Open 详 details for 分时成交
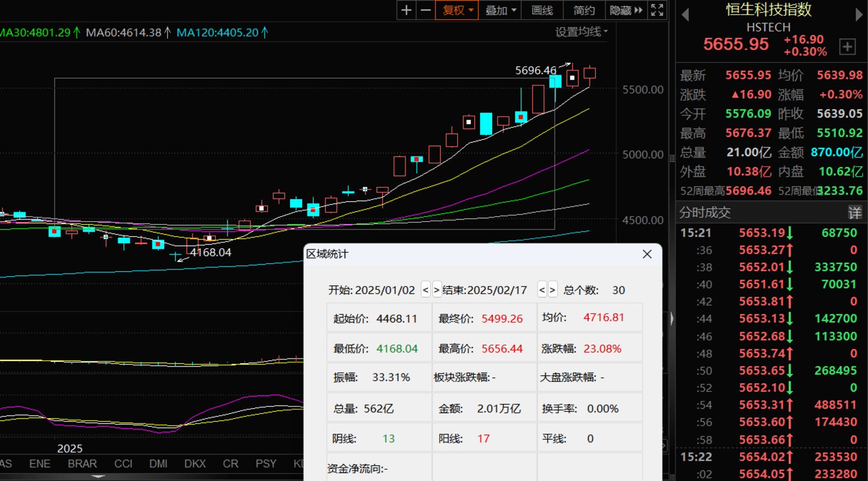The image size is (868, 481). (855, 212)
